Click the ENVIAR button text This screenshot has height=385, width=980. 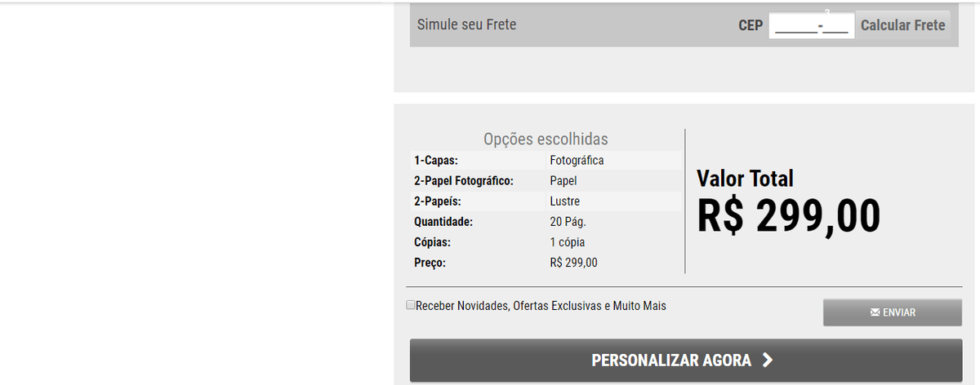click(899, 312)
